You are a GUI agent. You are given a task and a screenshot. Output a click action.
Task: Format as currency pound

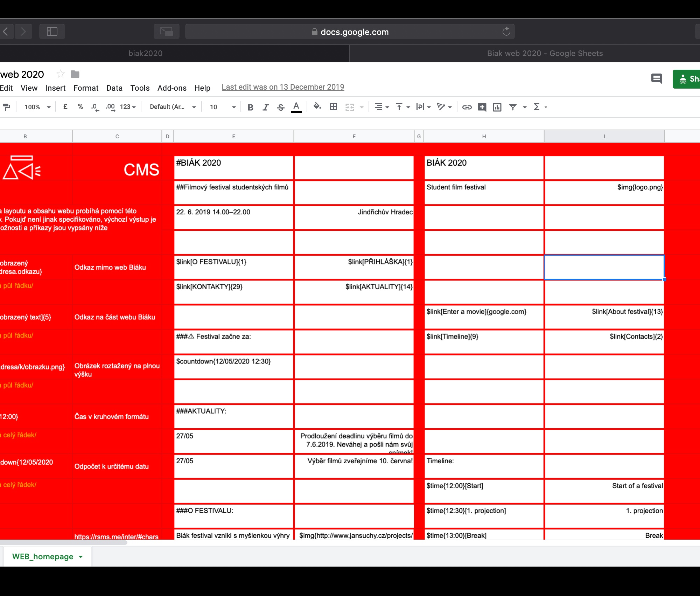tap(65, 107)
